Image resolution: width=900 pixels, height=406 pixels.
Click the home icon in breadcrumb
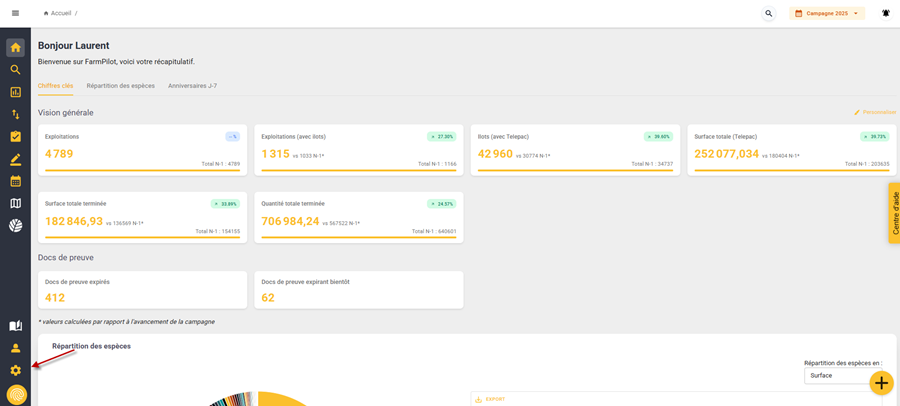(x=46, y=13)
